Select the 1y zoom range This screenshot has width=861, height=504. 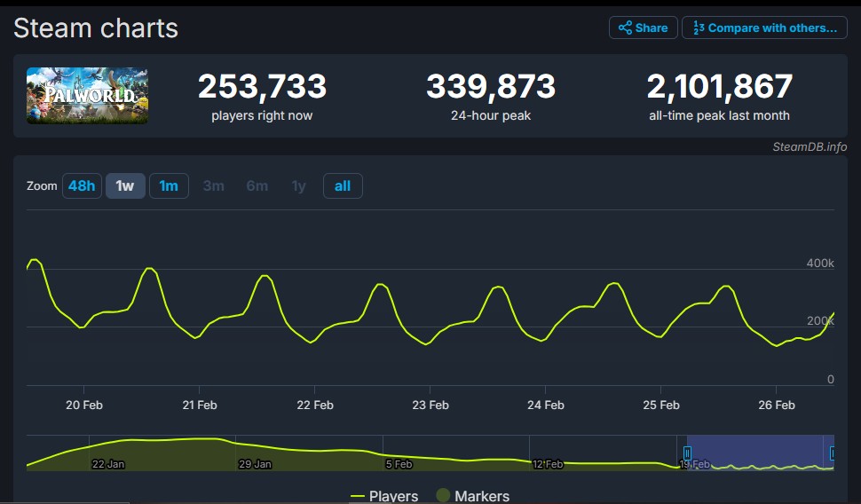click(x=299, y=185)
